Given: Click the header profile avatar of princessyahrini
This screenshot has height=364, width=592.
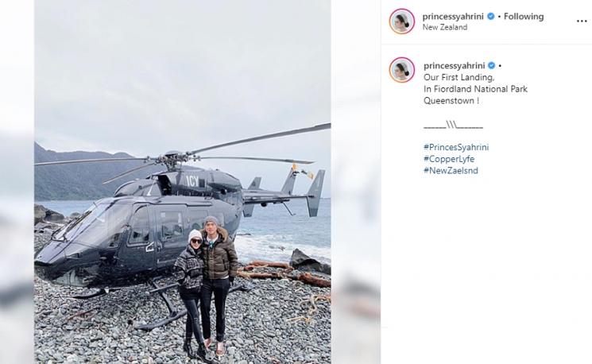Looking at the screenshot, I should pyautogui.click(x=402, y=21).
